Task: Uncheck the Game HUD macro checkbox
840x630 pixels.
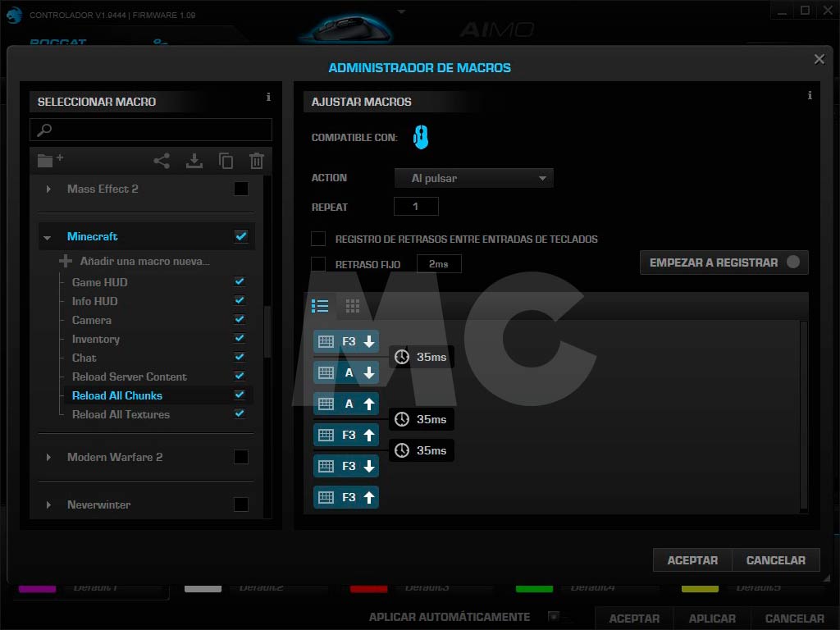Action: point(240,282)
